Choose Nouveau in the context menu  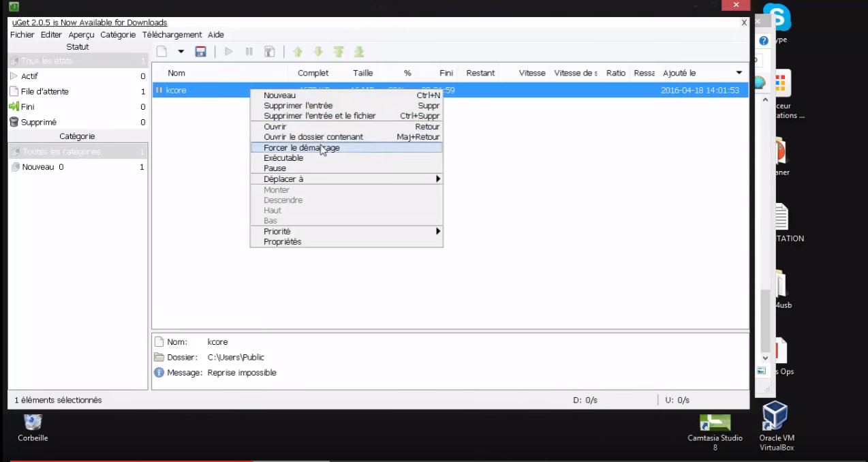[x=347, y=95]
